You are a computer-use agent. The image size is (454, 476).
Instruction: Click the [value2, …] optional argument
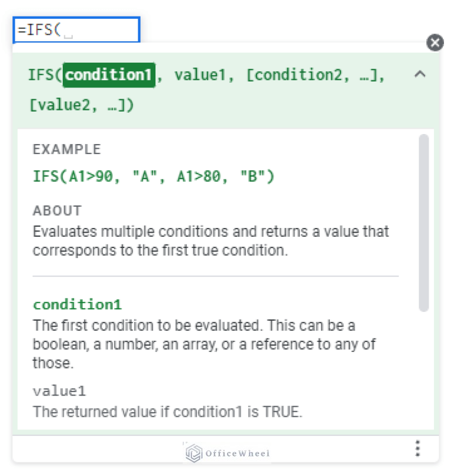(x=82, y=106)
